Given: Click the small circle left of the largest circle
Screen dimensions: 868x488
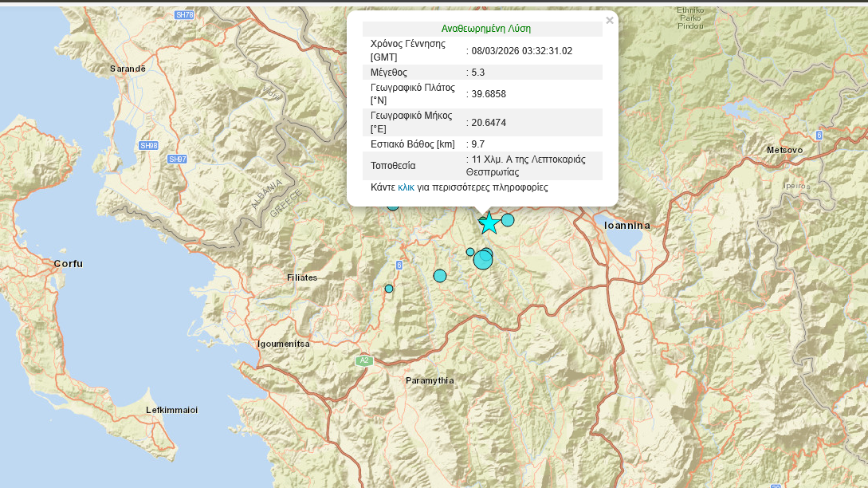Looking at the screenshot, I should [470, 252].
